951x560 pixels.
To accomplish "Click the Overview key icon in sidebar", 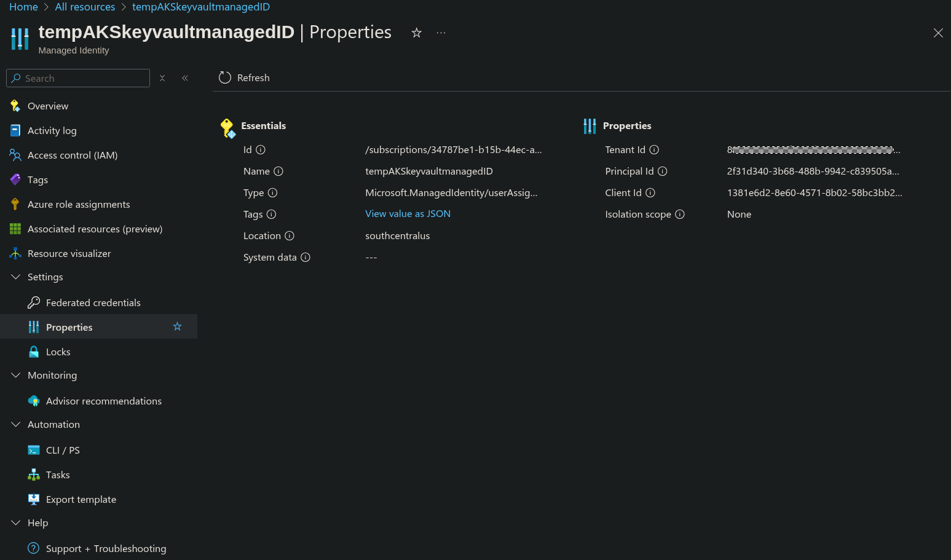I will pos(15,106).
